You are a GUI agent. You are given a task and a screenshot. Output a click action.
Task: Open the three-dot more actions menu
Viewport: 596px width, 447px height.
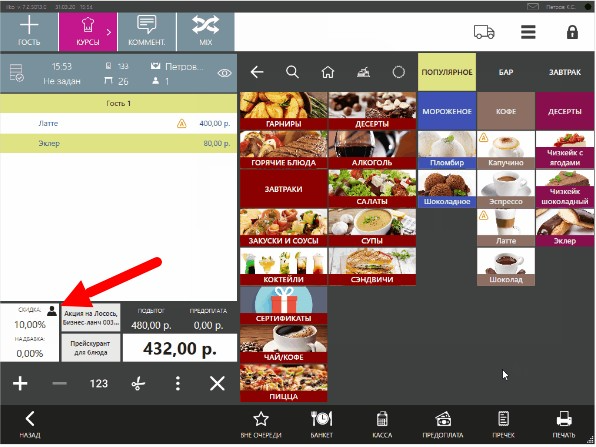tap(178, 384)
